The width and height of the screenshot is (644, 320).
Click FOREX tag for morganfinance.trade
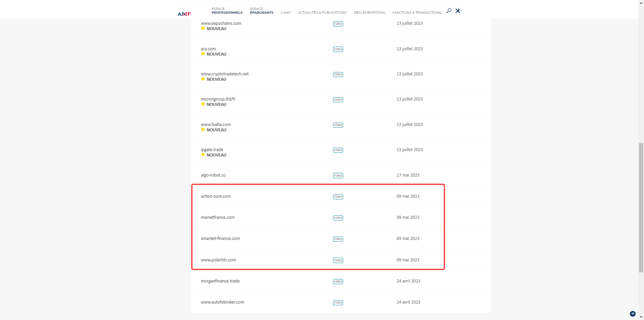pyautogui.click(x=338, y=281)
